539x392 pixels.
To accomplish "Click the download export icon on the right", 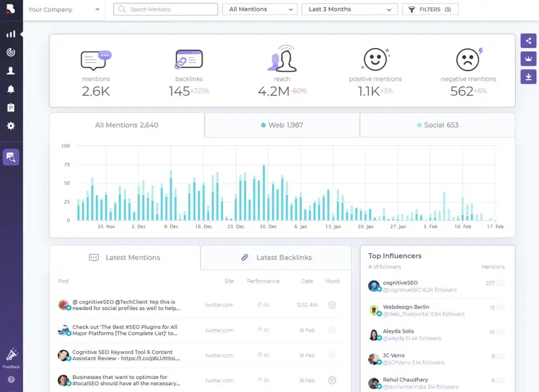I will pos(529,76).
